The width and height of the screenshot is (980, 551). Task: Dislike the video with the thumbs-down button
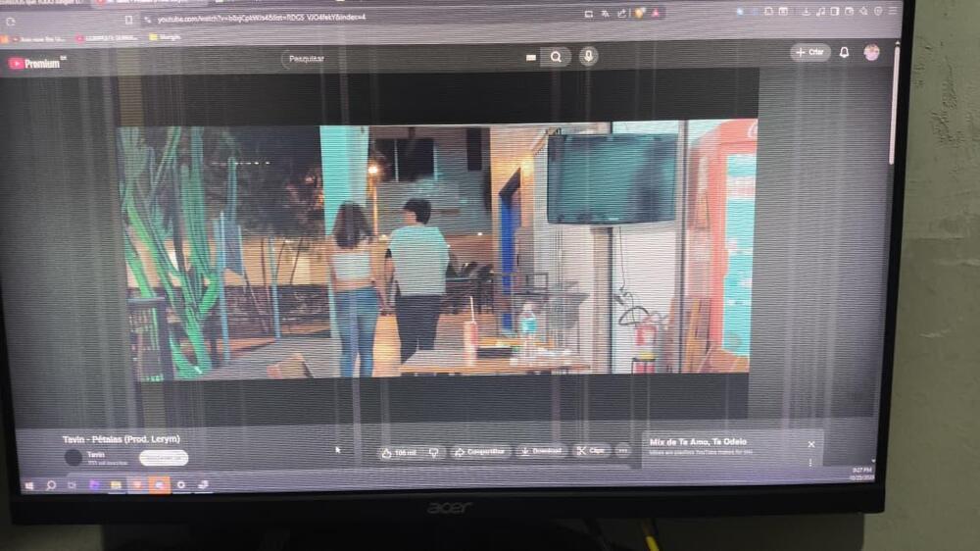coord(434,452)
